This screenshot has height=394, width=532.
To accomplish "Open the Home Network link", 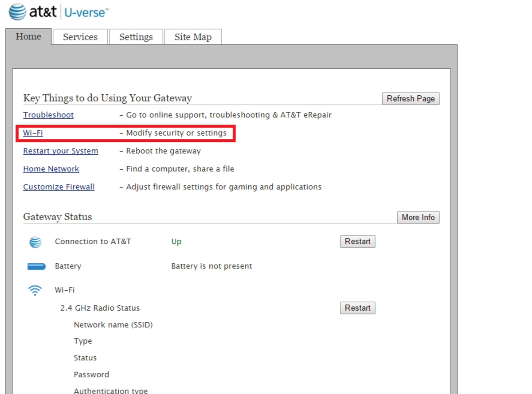I will point(51,169).
